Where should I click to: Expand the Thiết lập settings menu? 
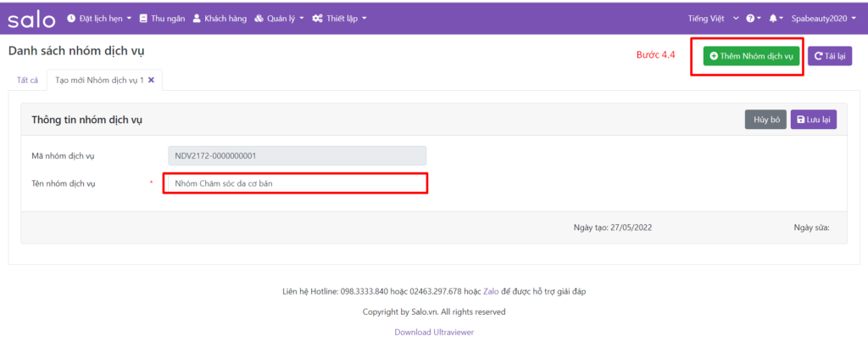coord(339,19)
